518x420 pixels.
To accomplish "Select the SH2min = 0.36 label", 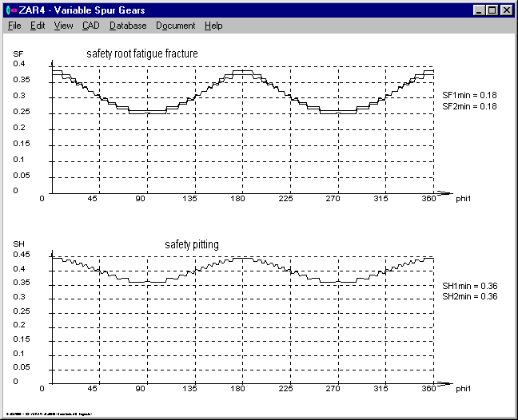I will coord(469,296).
